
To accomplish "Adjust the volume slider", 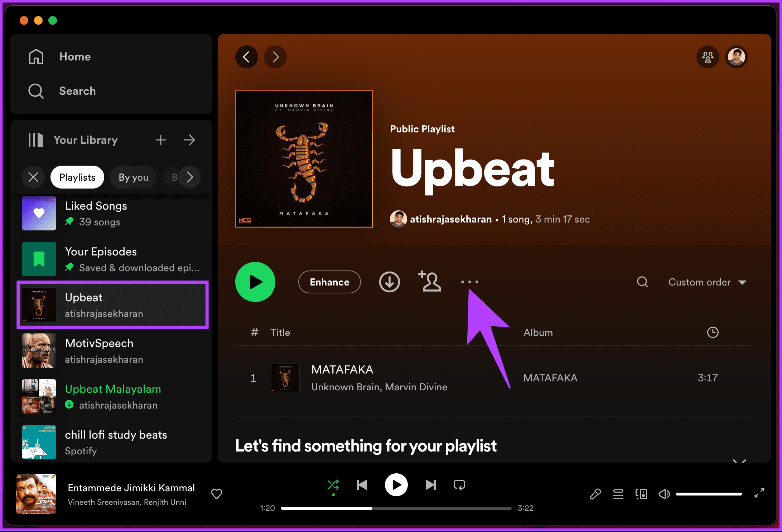I will coord(709,494).
